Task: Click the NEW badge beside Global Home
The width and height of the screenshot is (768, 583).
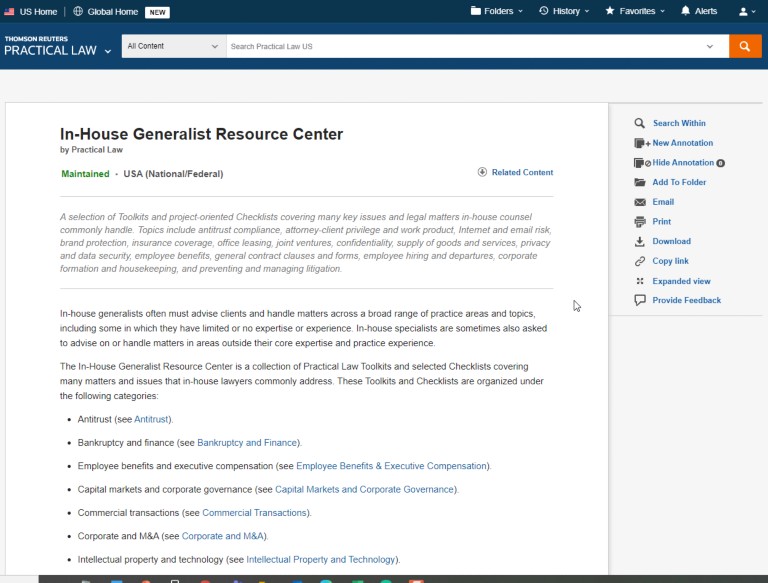Action: (157, 12)
